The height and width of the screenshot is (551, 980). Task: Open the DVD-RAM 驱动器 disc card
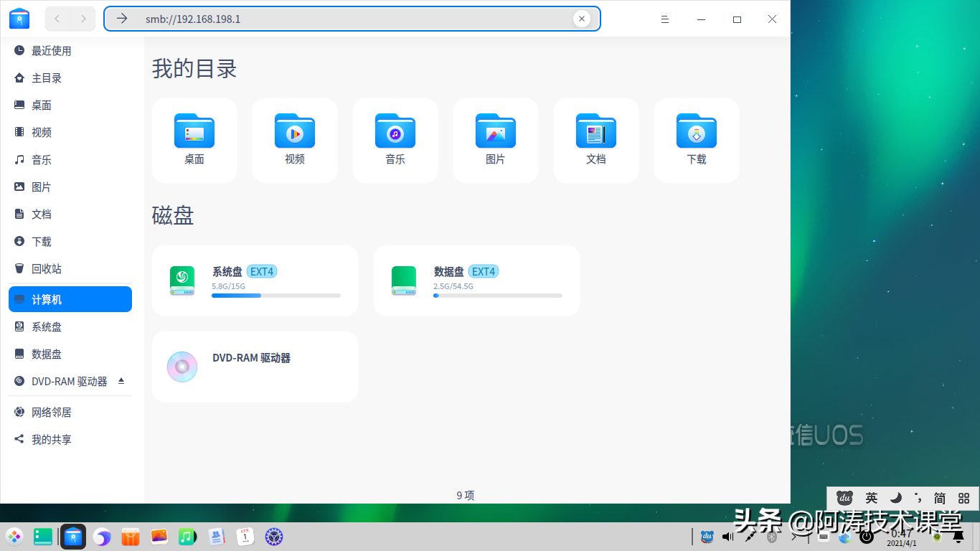(255, 367)
